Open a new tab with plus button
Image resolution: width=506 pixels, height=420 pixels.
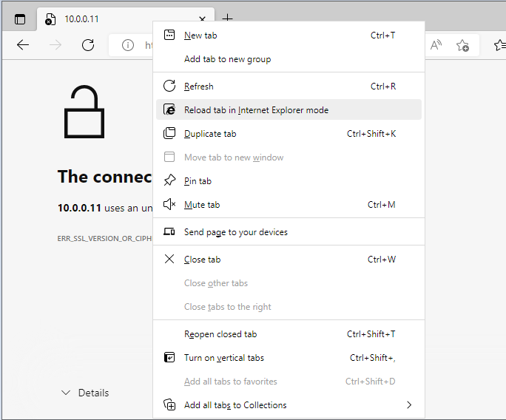click(228, 18)
